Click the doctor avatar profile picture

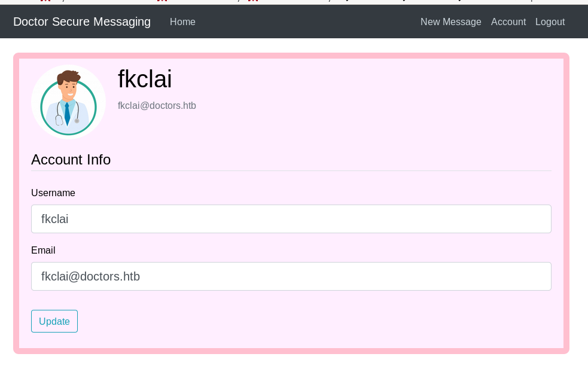68,102
